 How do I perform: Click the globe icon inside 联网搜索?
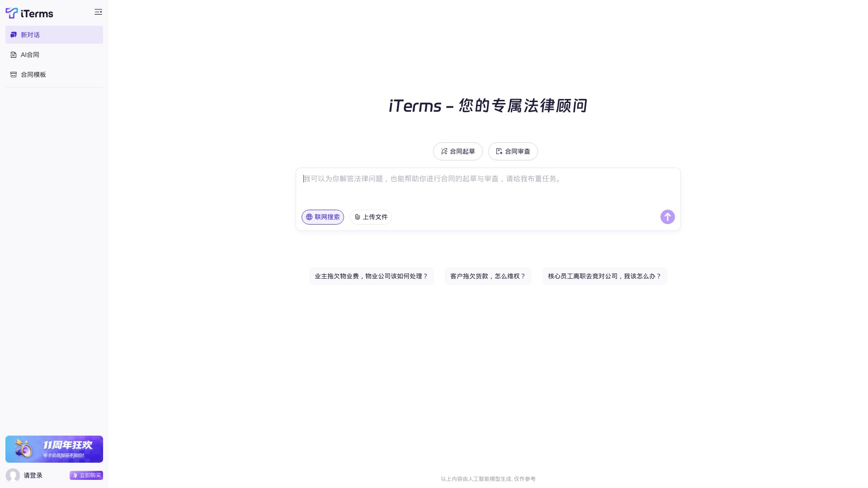point(309,217)
